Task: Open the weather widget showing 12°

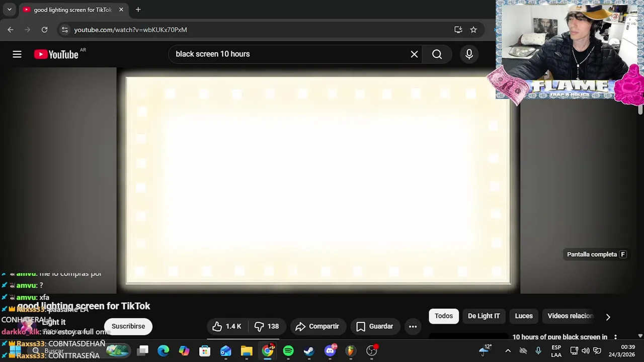Action: [x=485, y=350]
